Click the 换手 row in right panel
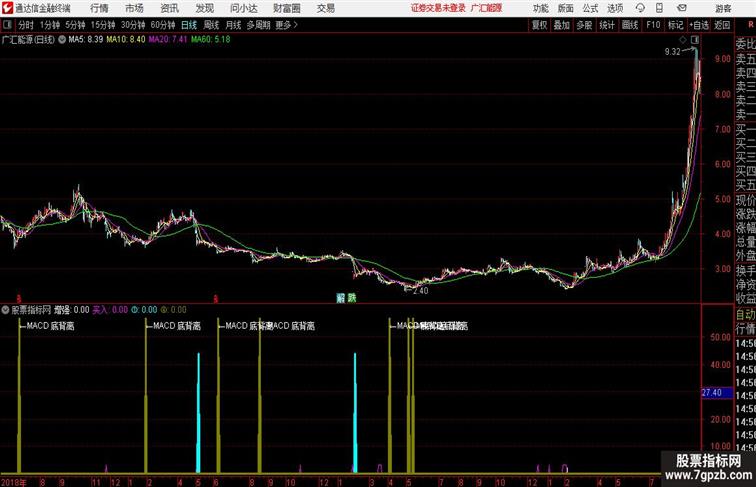 745,271
